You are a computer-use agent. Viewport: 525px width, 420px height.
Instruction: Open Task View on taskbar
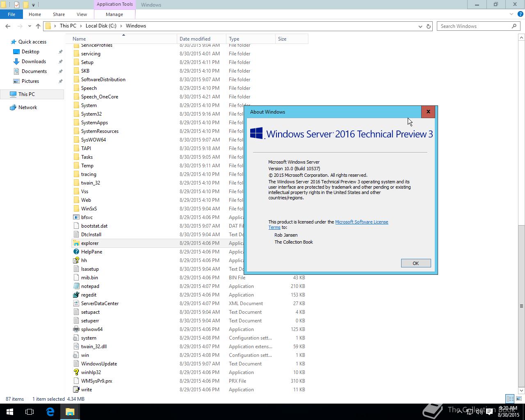tap(30, 412)
